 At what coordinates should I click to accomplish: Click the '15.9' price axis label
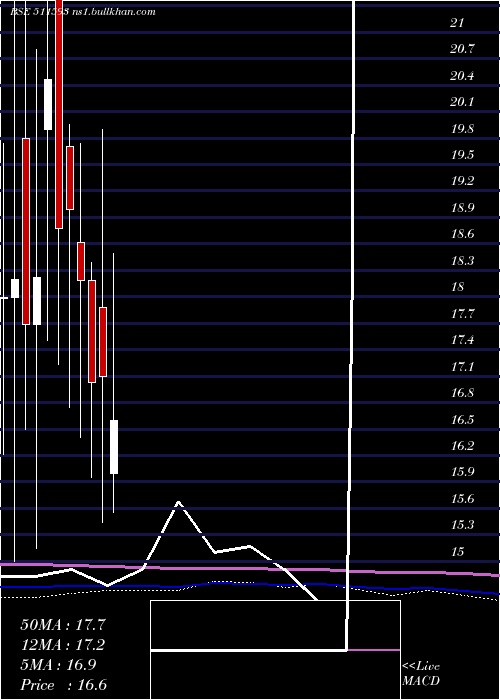[462, 472]
